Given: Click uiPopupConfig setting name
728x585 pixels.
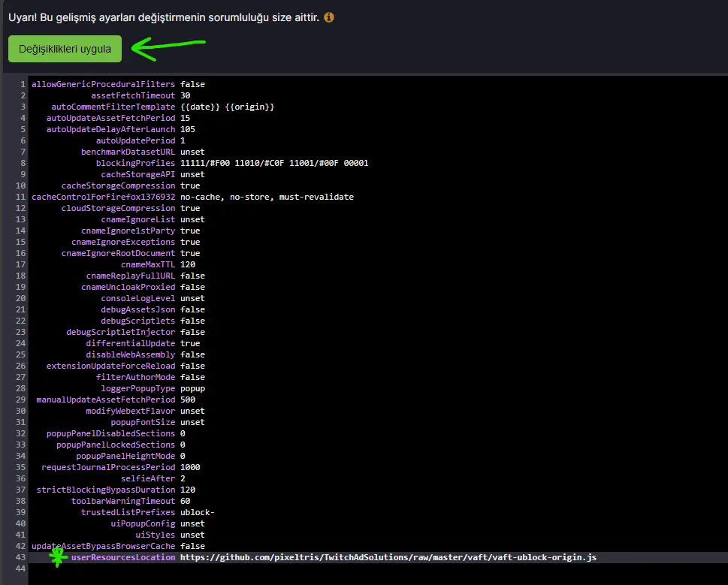Looking at the screenshot, I should point(143,523).
